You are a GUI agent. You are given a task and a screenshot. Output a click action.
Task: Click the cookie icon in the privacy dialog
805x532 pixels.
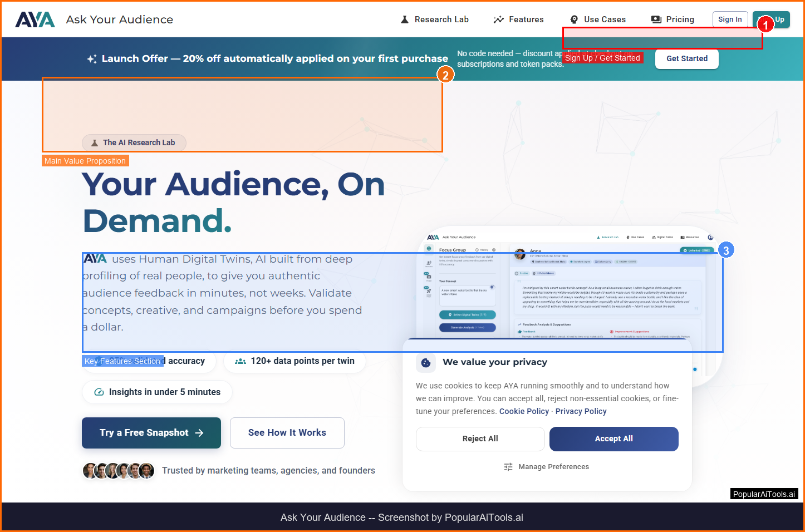click(x=426, y=363)
